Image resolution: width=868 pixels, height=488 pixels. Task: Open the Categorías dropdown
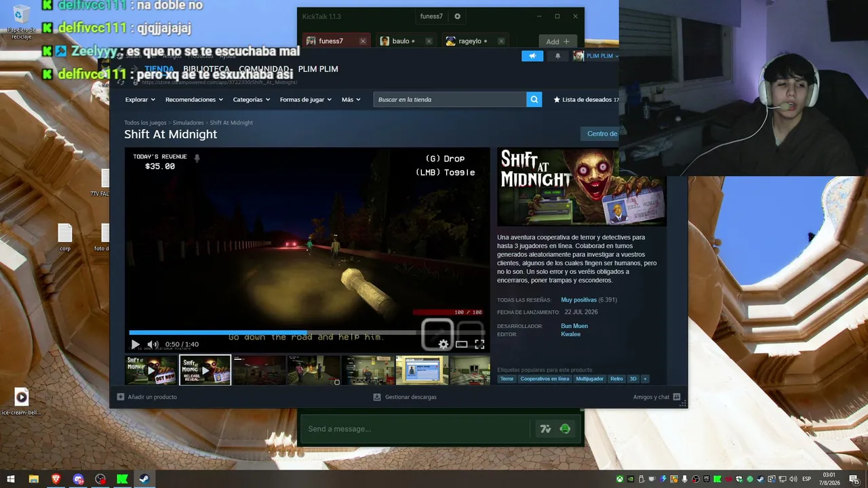pos(252,100)
